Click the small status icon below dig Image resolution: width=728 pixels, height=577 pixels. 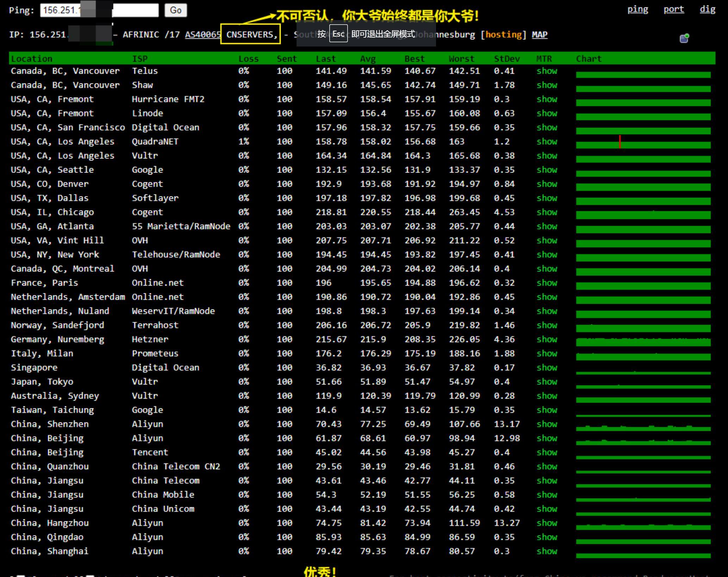[684, 38]
